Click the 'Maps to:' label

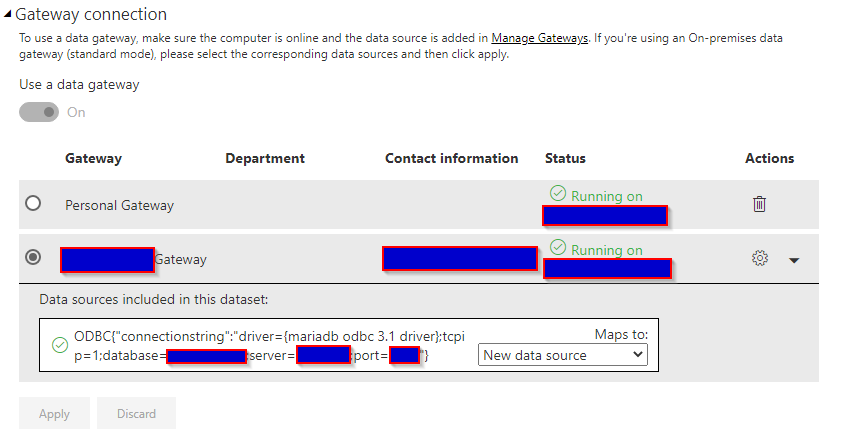[x=621, y=334]
